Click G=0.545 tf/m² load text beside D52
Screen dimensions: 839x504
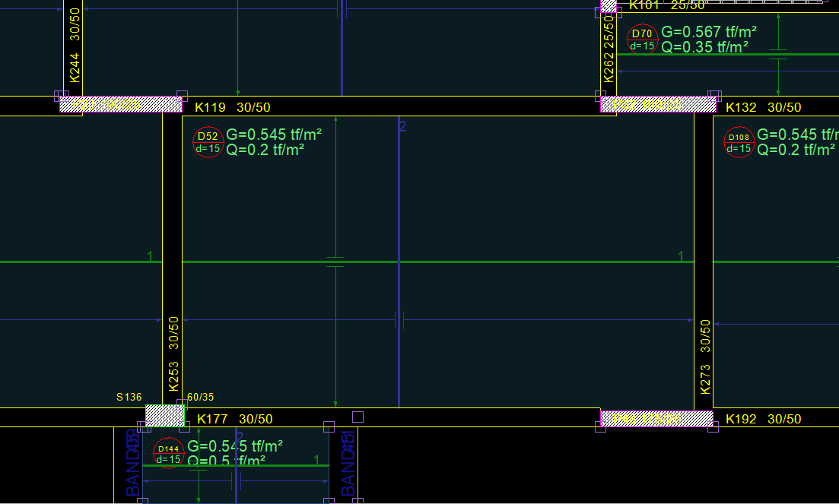pyautogui.click(x=274, y=134)
